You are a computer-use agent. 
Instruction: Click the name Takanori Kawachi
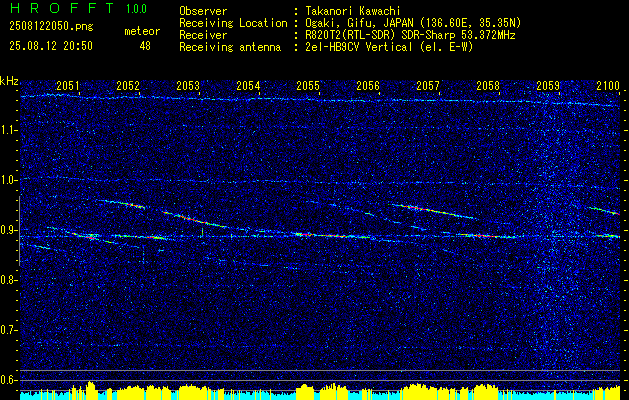(353, 11)
